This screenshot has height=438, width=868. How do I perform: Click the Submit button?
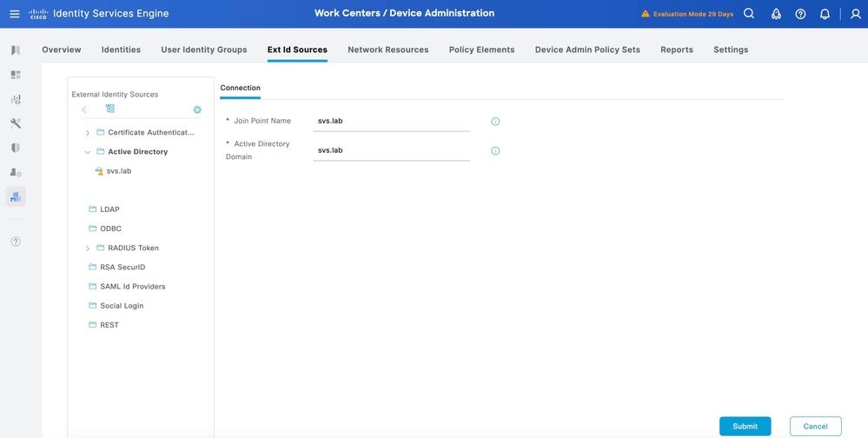(745, 426)
